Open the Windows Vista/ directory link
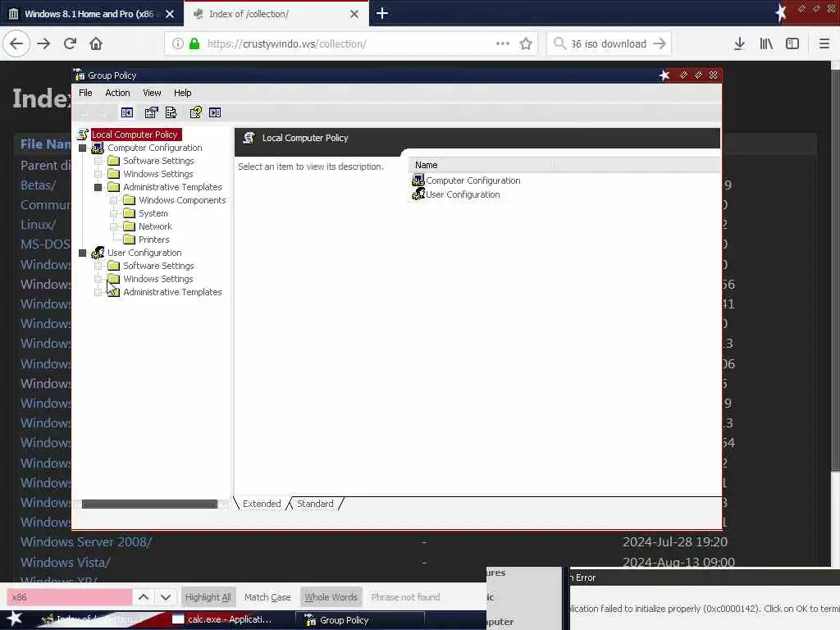 [x=66, y=562]
